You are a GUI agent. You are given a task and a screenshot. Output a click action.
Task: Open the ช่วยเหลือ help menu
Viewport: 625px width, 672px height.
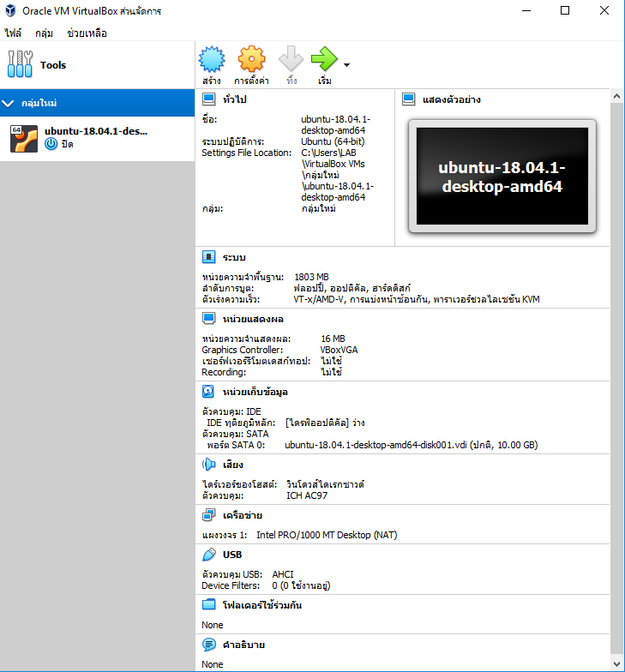pos(87,33)
